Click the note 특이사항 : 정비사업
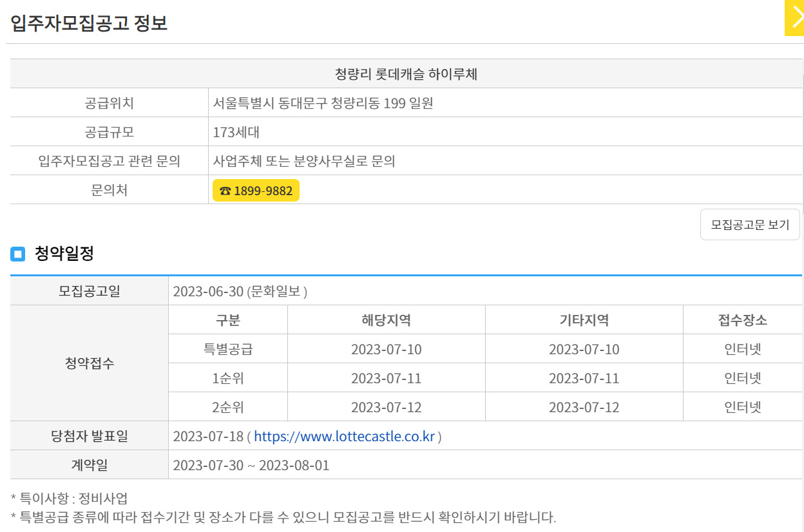The width and height of the screenshot is (804, 532). [x=69, y=498]
